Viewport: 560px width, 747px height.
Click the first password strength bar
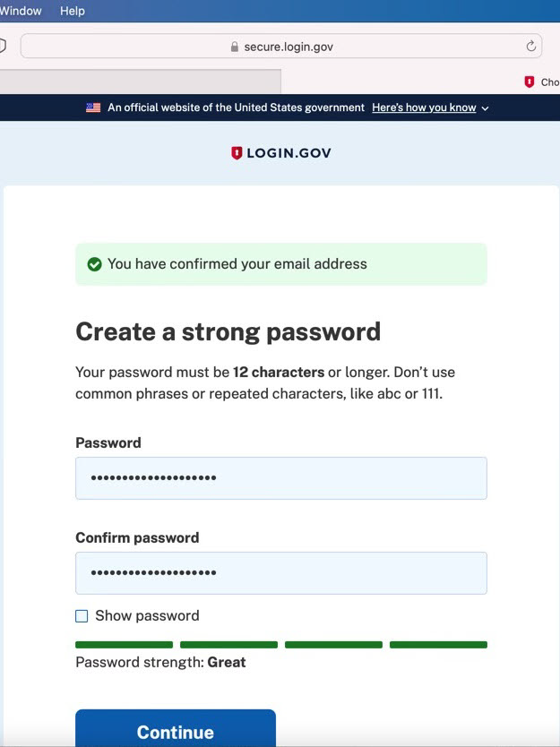[124, 645]
